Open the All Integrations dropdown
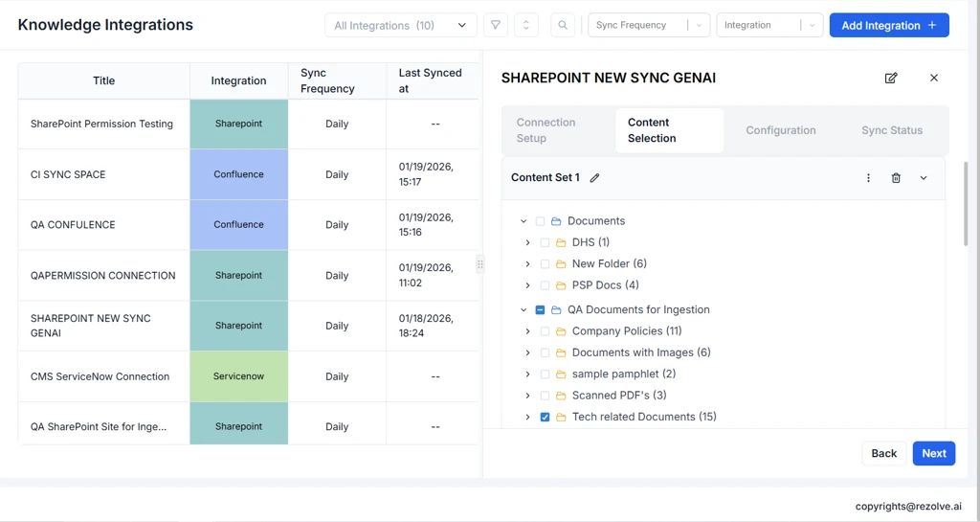 click(400, 26)
